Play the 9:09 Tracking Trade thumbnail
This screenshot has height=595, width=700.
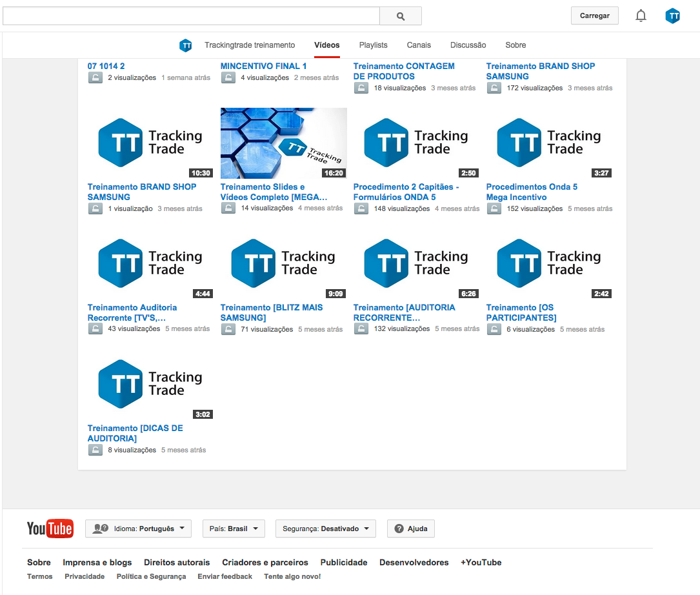click(x=283, y=263)
